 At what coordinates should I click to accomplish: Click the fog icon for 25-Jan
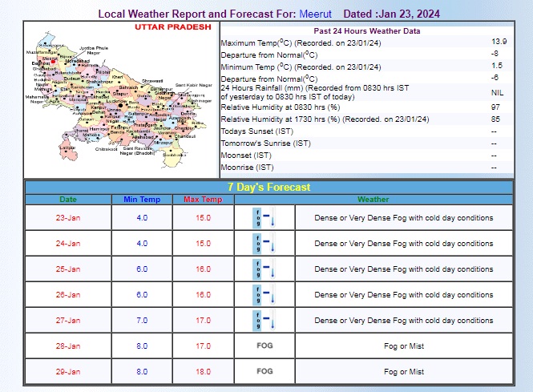pos(264,269)
